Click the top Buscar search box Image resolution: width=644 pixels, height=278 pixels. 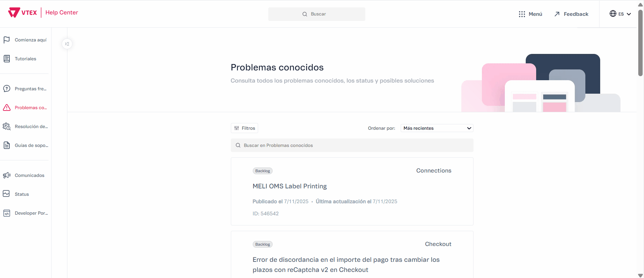pyautogui.click(x=317, y=14)
